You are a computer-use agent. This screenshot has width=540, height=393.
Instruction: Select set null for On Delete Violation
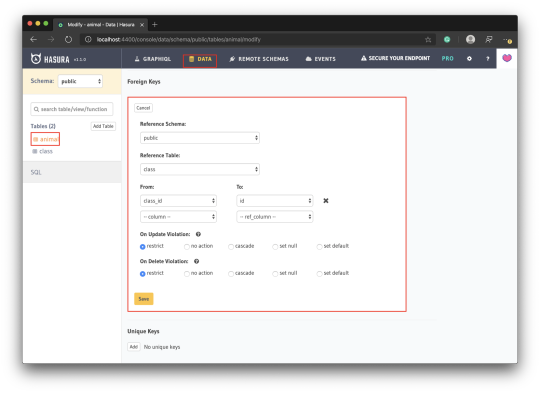(275, 273)
